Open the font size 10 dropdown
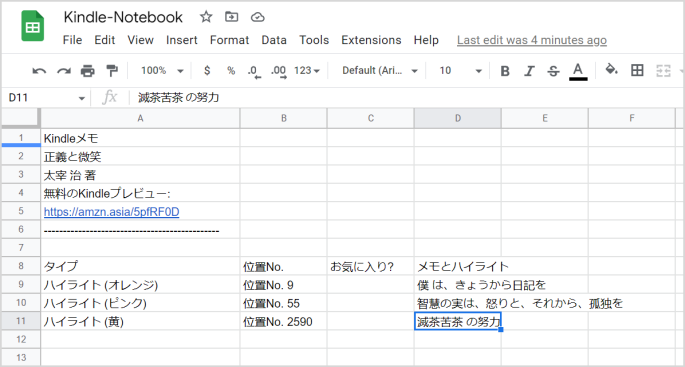This screenshot has width=685, height=367. tap(460, 71)
